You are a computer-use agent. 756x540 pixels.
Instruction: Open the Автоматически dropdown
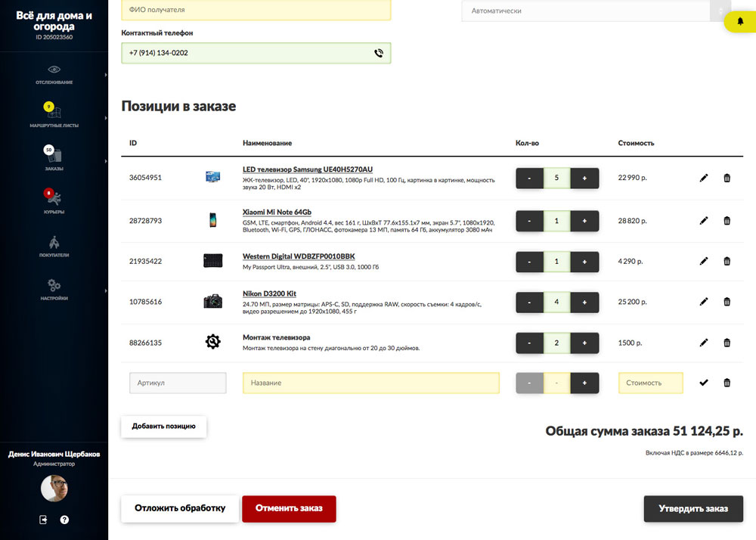click(x=596, y=11)
